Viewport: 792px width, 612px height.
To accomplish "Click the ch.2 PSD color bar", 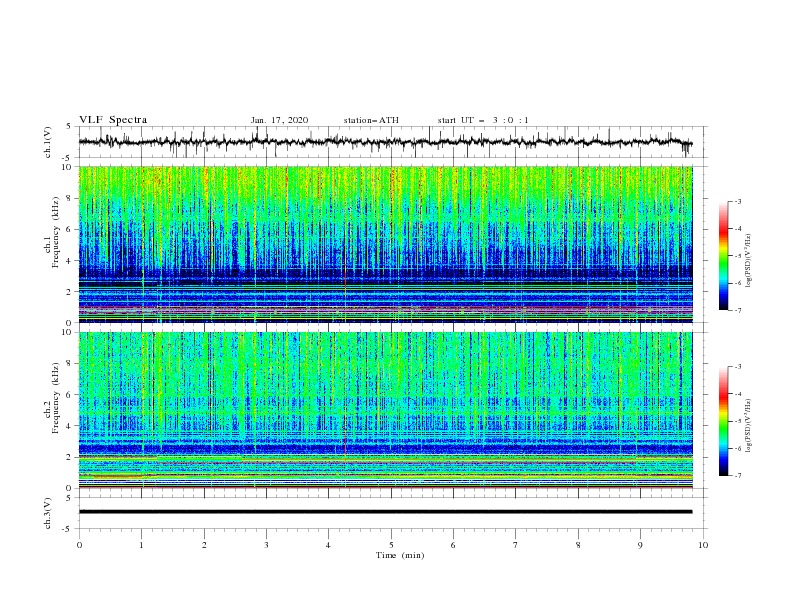I will [724, 421].
